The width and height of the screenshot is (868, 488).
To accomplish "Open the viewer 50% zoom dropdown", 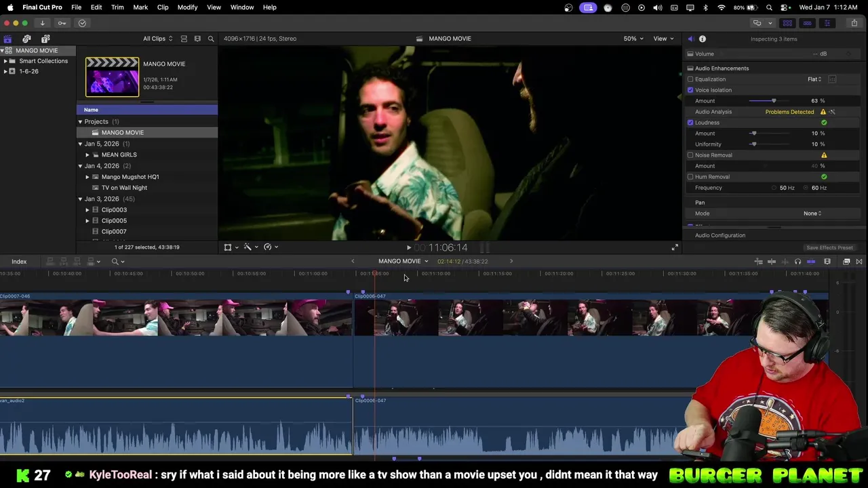I will 633,39.
